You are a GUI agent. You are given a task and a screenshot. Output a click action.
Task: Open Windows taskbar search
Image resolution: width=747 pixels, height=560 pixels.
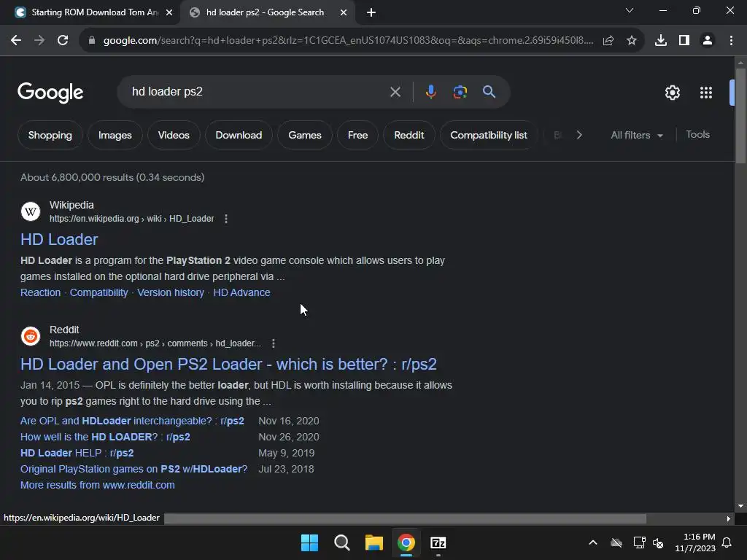341,542
